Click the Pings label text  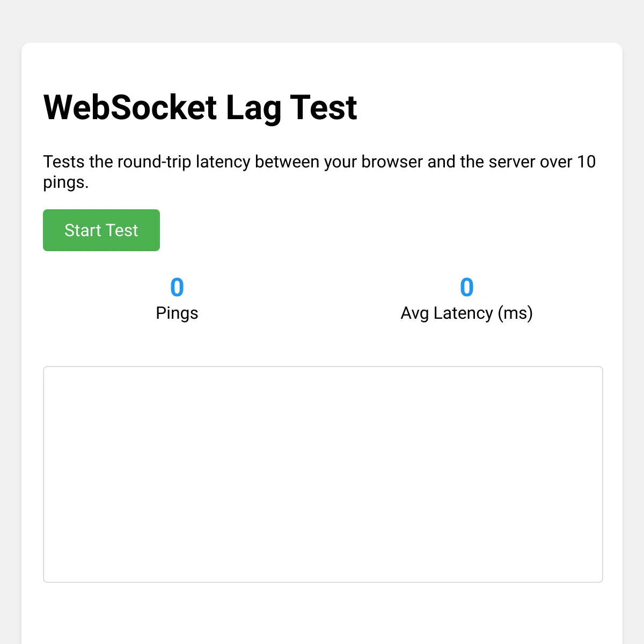point(177,313)
